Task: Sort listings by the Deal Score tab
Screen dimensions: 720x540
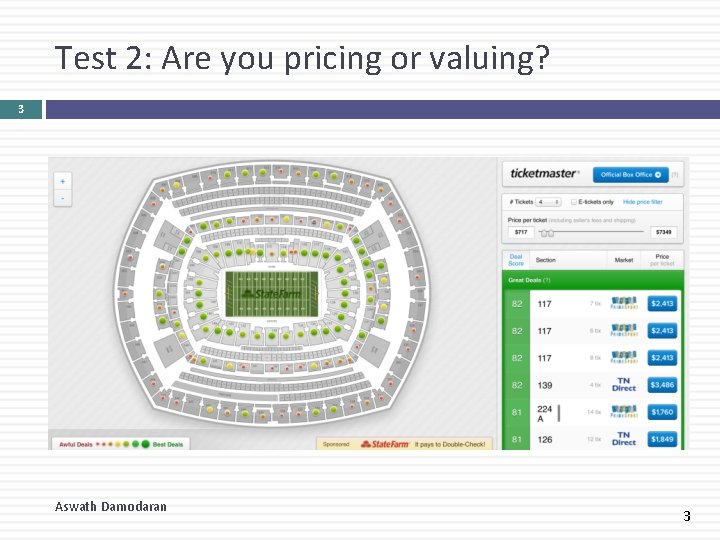Action: click(516, 260)
